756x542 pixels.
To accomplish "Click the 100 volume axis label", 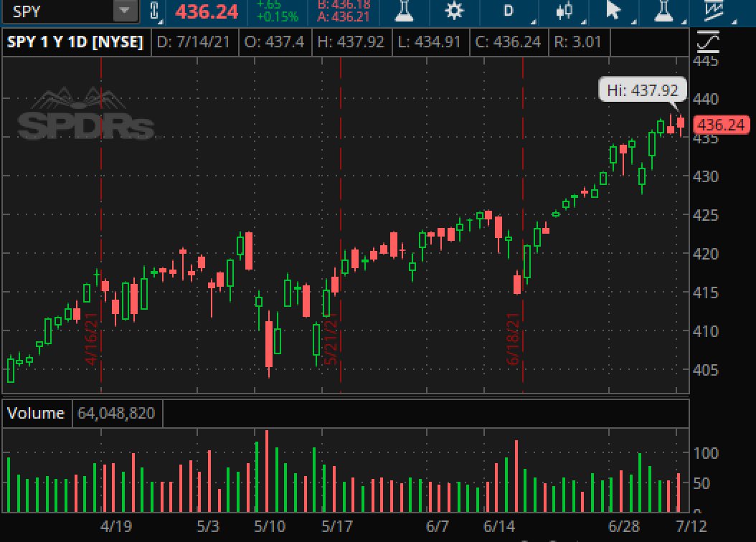I will [705, 453].
